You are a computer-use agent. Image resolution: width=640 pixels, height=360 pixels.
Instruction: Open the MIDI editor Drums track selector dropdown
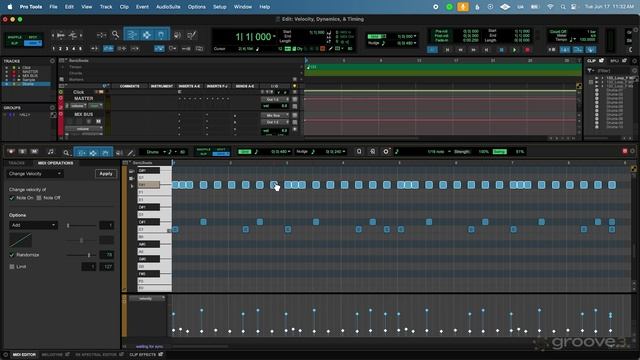(156, 152)
